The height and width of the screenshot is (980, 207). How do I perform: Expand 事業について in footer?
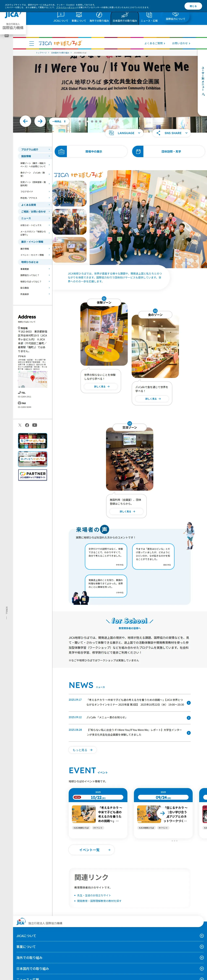tap(110, 947)
